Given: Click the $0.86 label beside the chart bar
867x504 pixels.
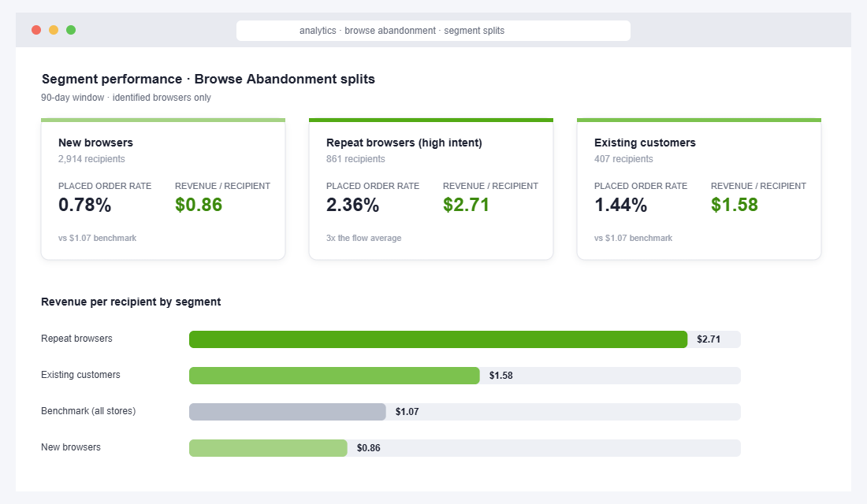Looking at the screenshot, I should (368, 448).
